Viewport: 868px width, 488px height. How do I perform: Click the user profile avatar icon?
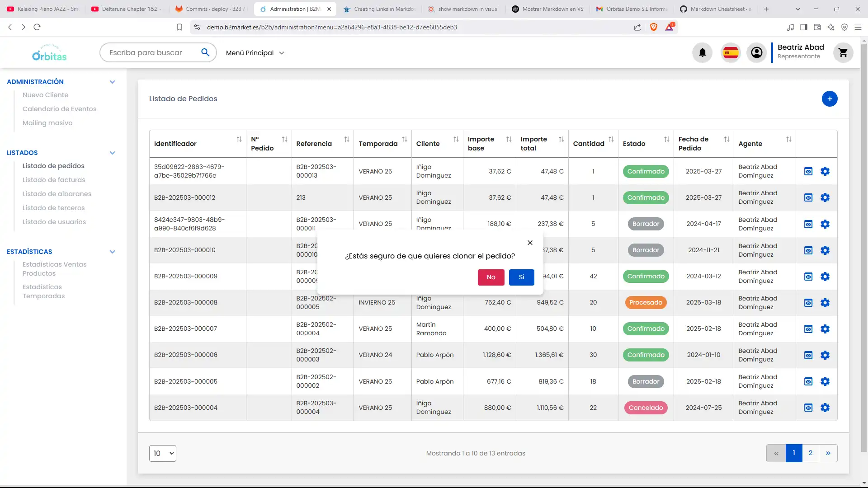click(756, 53)
